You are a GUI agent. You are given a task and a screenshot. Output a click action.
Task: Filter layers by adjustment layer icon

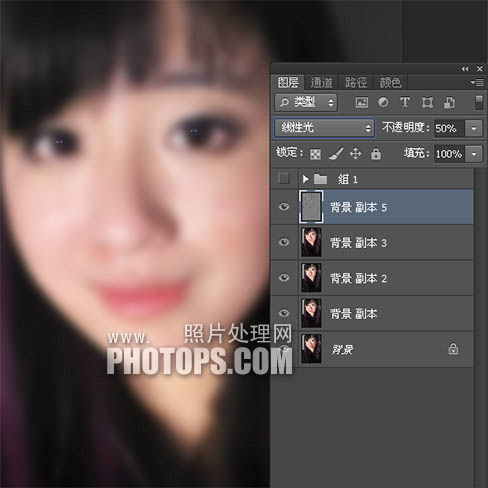tap(383, 102)
